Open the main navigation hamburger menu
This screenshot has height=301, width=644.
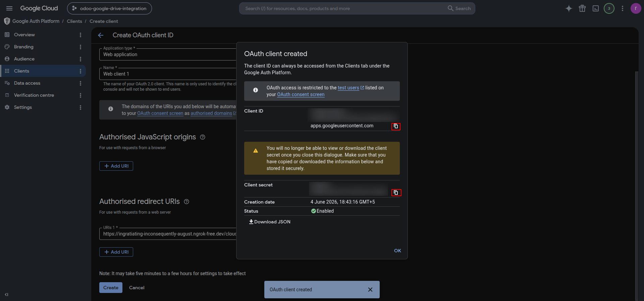pos(9,8)
